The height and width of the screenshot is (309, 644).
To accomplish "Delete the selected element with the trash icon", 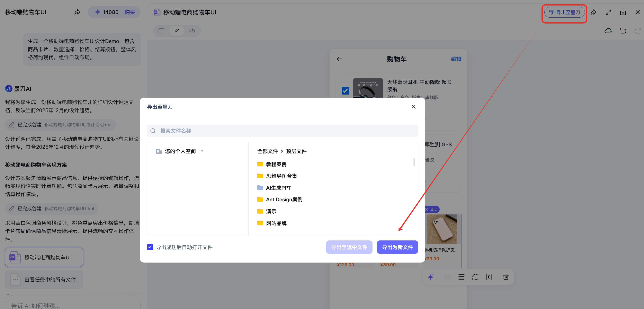I will tap(506, 277).
